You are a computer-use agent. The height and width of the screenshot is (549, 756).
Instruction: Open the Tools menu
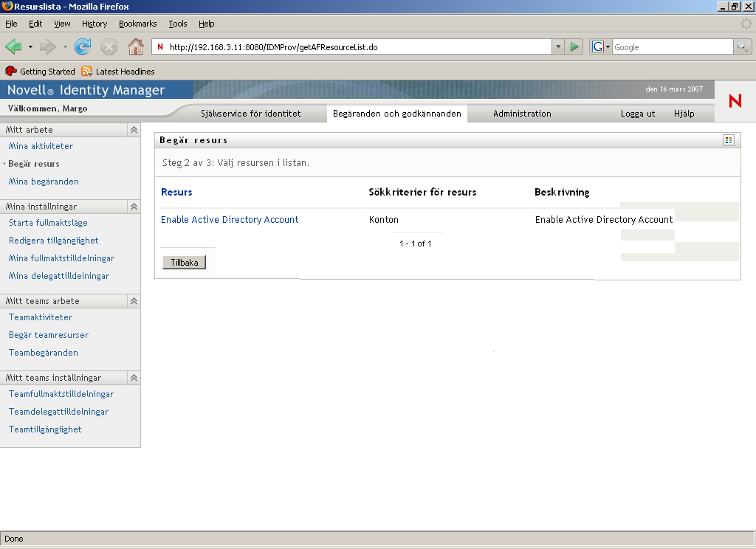coord(177,24)
